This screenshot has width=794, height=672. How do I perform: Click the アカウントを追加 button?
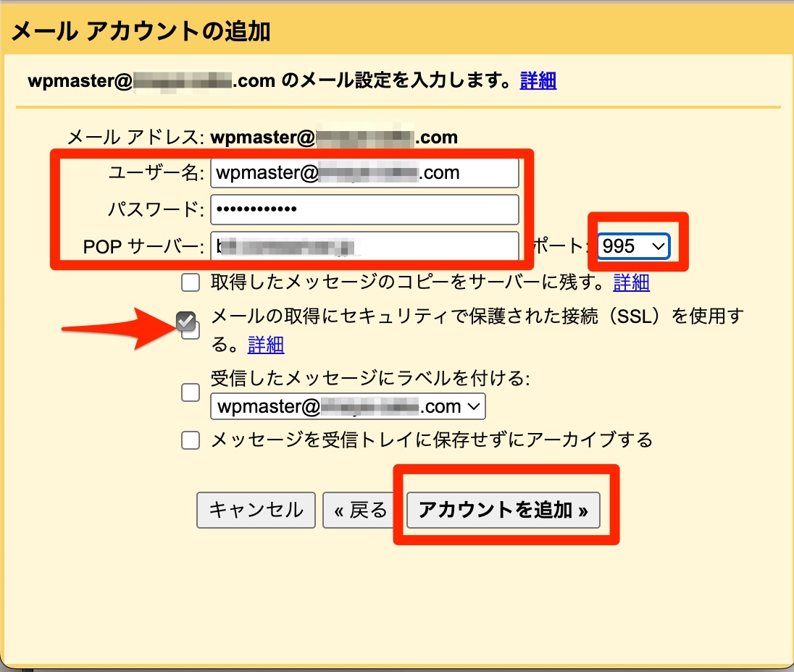(503, 510)
